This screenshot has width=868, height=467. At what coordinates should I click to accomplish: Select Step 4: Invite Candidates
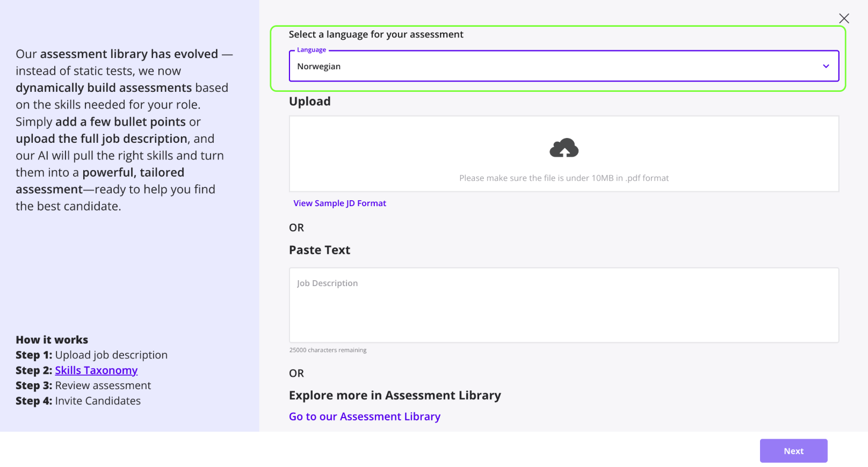pos(78,401)
